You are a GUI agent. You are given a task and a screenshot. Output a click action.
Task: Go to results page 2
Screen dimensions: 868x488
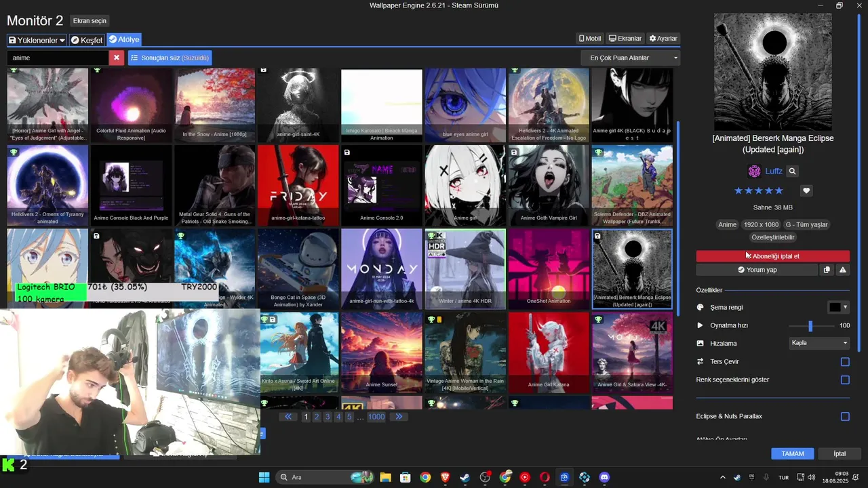point(317,417)
